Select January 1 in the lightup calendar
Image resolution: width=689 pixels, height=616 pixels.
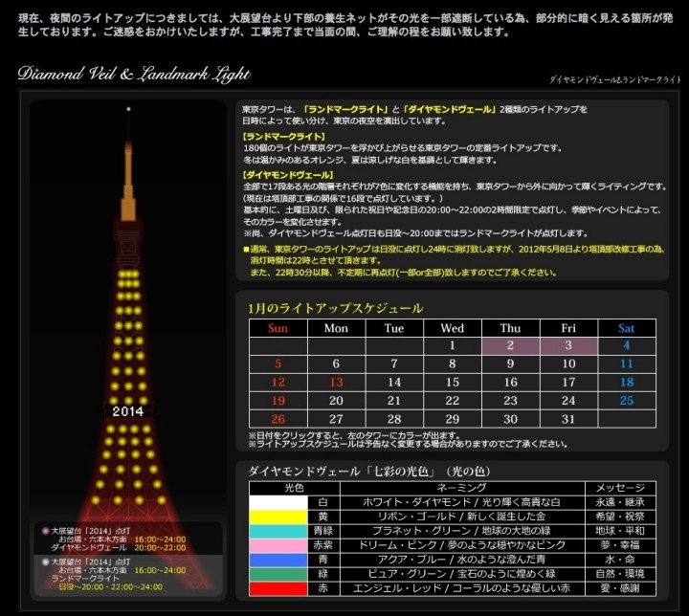pos(452,346)
